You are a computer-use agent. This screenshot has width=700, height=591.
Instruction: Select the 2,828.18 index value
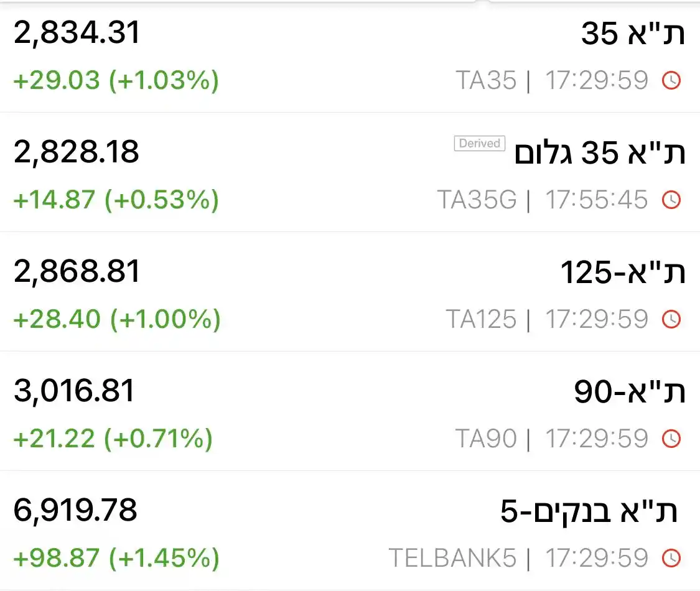[x=77, y=152]
